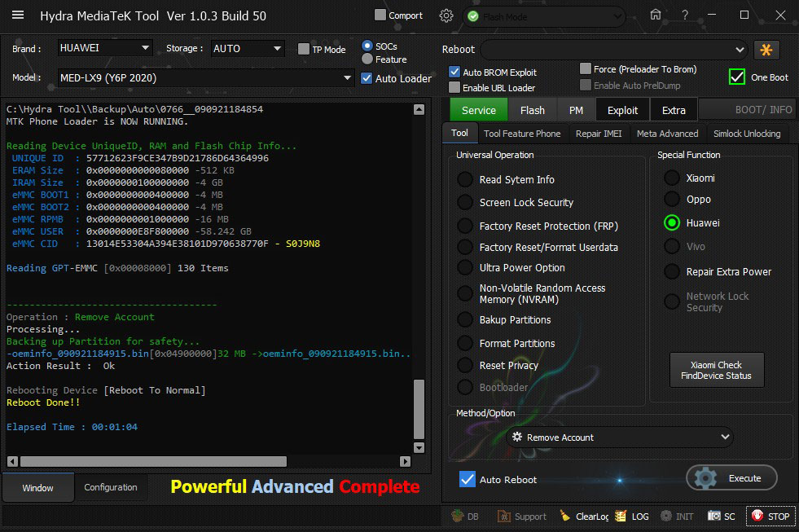Click the Execute button

click(x=731, y=478)
